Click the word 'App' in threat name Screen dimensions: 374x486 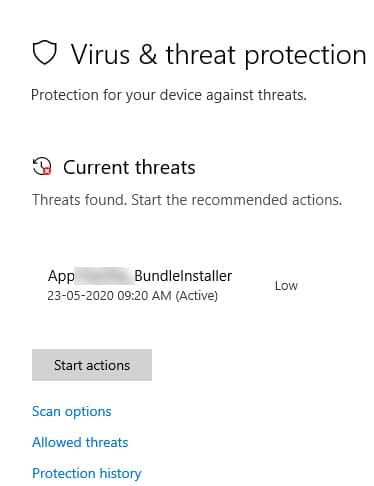[61, 277]
